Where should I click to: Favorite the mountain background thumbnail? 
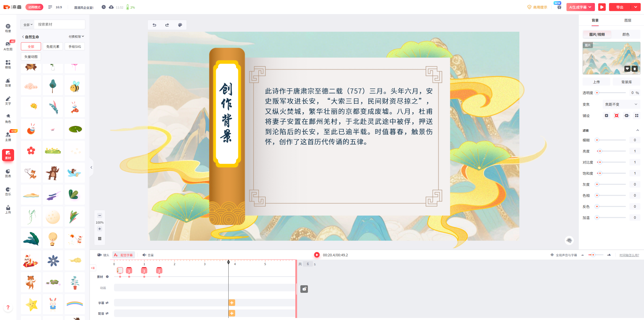pyautogui.click(x=627, y=69)
